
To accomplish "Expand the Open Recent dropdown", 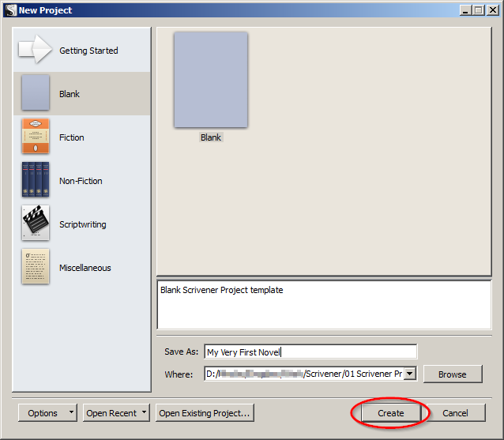I will (x=145, y=413).
